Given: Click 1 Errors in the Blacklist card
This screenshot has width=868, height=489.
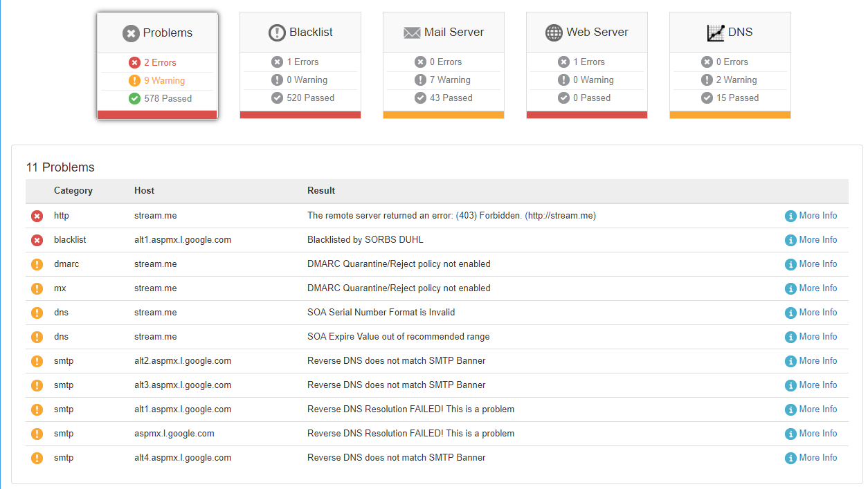Looking at the screenshot, I should click(302, 62).
